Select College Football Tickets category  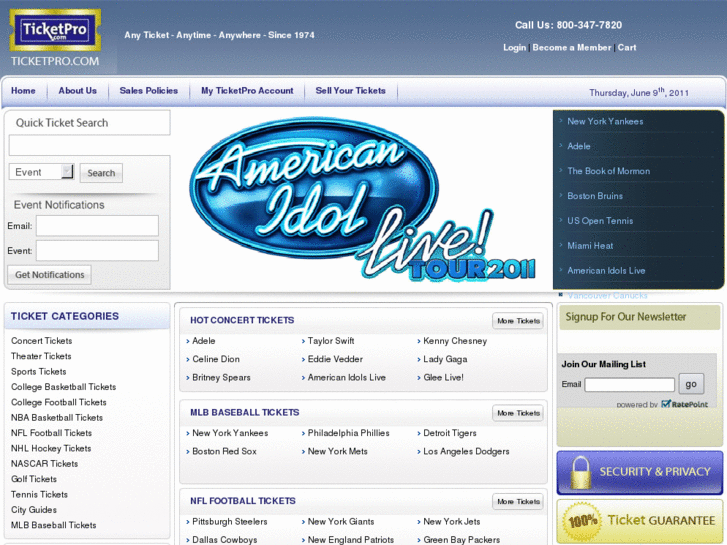coord(59,402)
